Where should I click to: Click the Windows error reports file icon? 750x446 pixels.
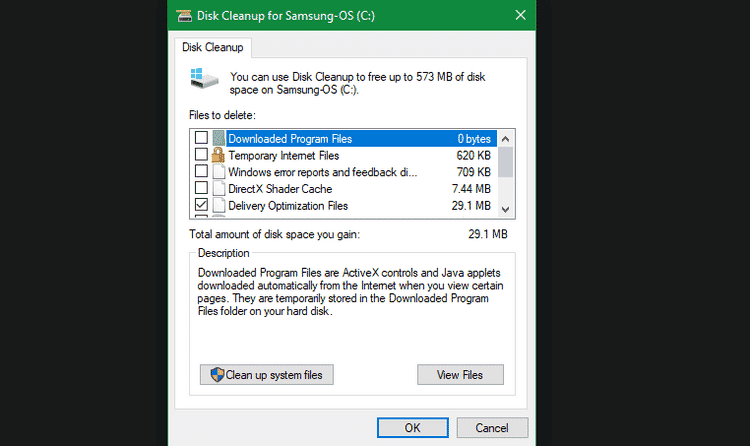pyautogui.click(x=219, y=172)
